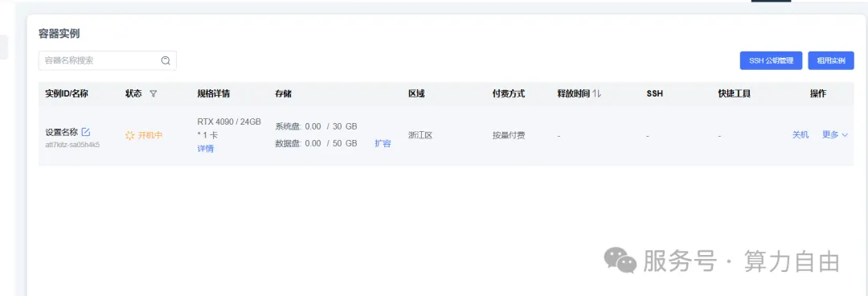Open the status column filter icon

point(154,94)
